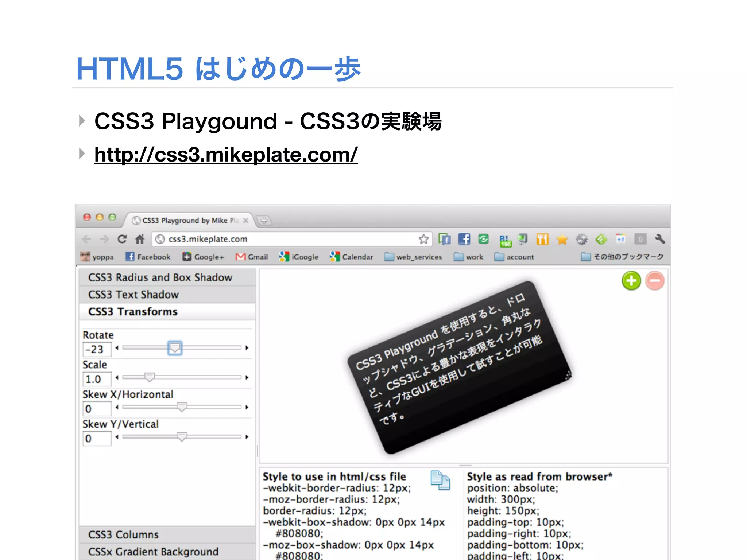The width and height of the screenshot is (747, 560).
Task: Open the yoppa bookmark
Action: point(97,257)
